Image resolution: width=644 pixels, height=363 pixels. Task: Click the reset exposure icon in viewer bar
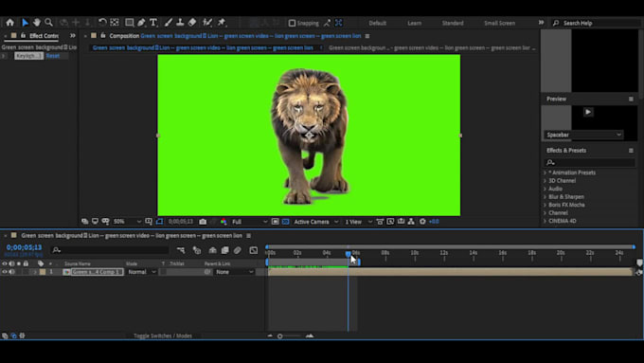422,222
